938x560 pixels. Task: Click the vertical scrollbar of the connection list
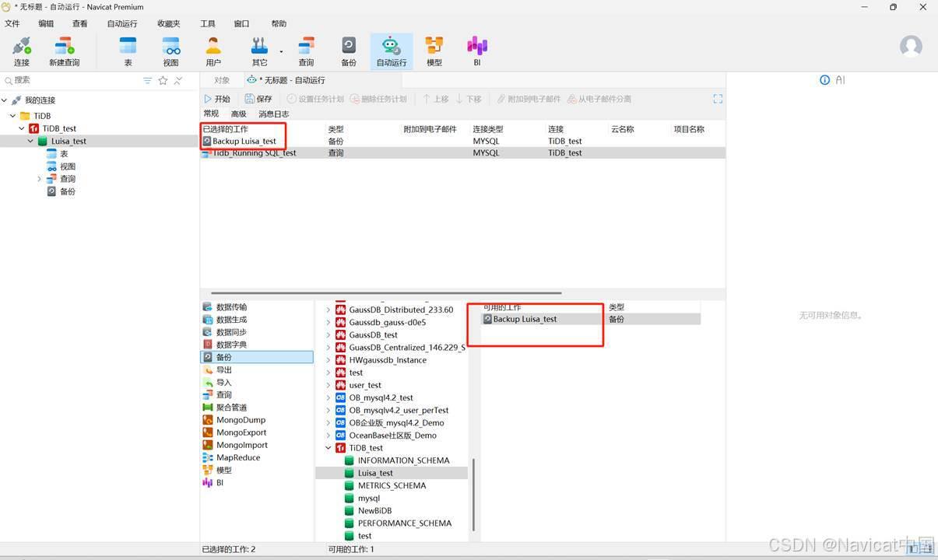coord(473,495)
